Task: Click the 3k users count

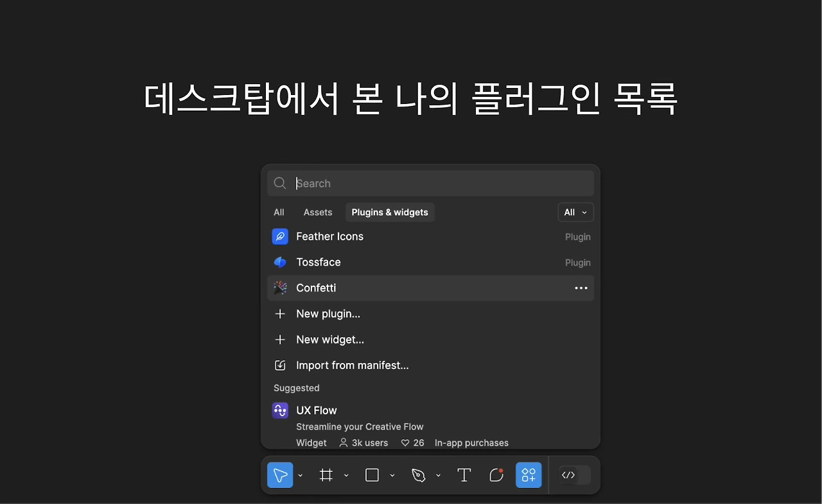Action: (364, 443)
